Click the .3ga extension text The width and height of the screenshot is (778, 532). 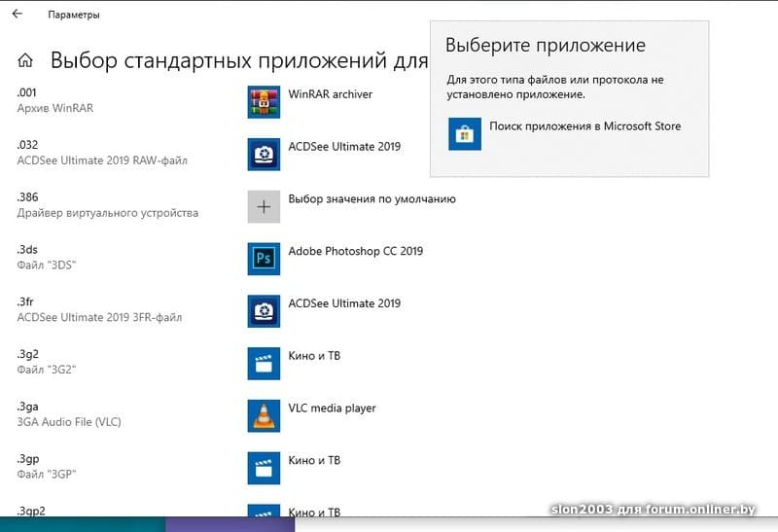coord(28,407)
